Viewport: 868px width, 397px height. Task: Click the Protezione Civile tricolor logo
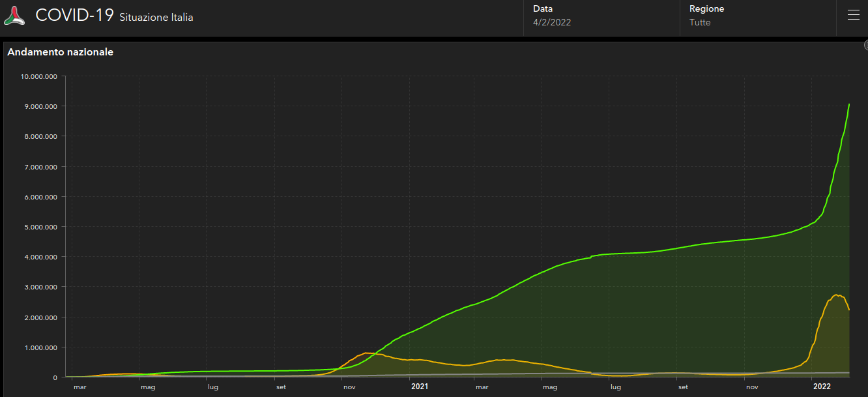(14, 16)
